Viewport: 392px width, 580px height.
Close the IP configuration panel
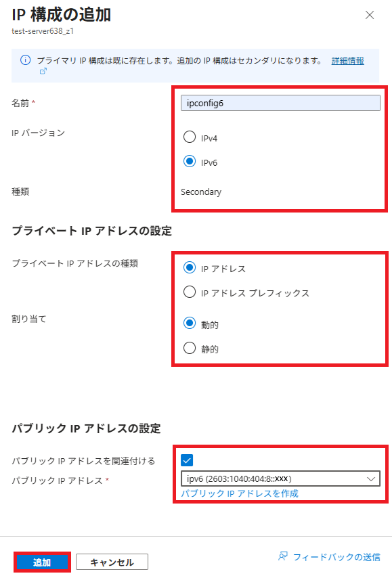tap(370, 15)
